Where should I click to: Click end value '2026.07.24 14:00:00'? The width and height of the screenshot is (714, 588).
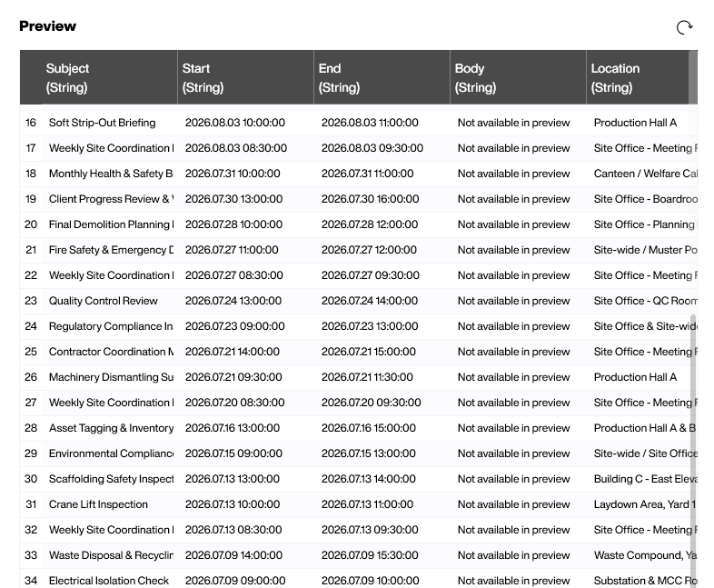point(370,301)
